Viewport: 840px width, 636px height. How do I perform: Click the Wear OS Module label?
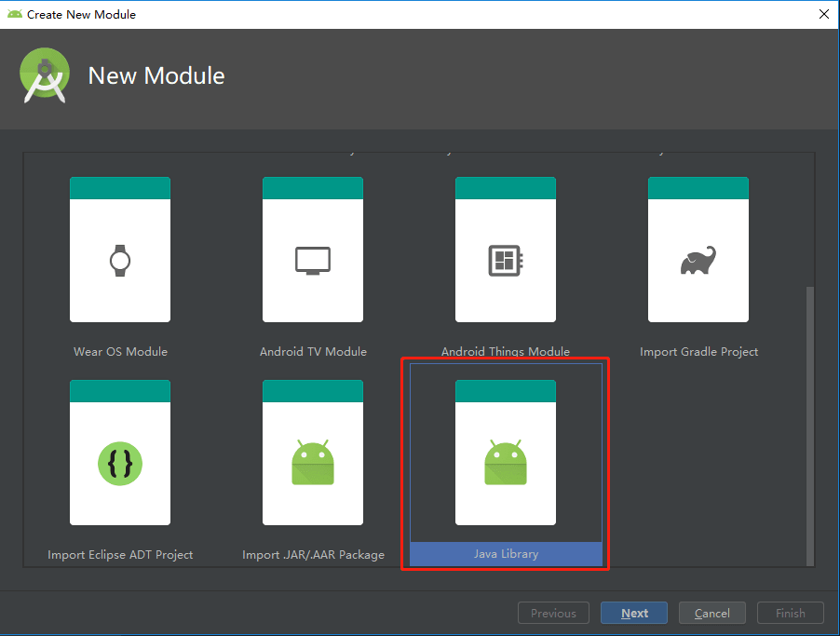(120, 351)
